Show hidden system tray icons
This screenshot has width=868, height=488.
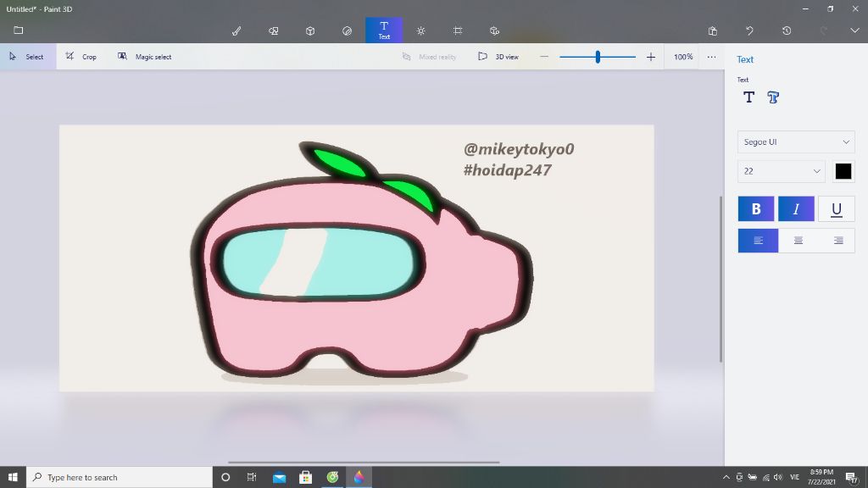[x=726, y=477]
